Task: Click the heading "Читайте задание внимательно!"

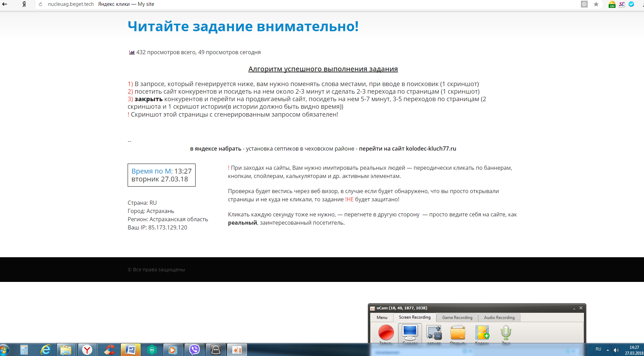Action: coord(243,26)
